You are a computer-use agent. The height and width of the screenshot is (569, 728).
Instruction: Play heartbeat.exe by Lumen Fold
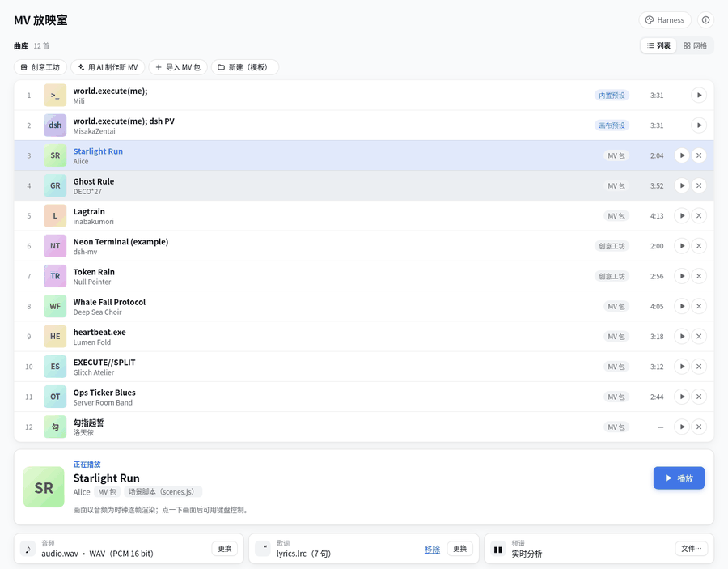(x=682, y=337)
